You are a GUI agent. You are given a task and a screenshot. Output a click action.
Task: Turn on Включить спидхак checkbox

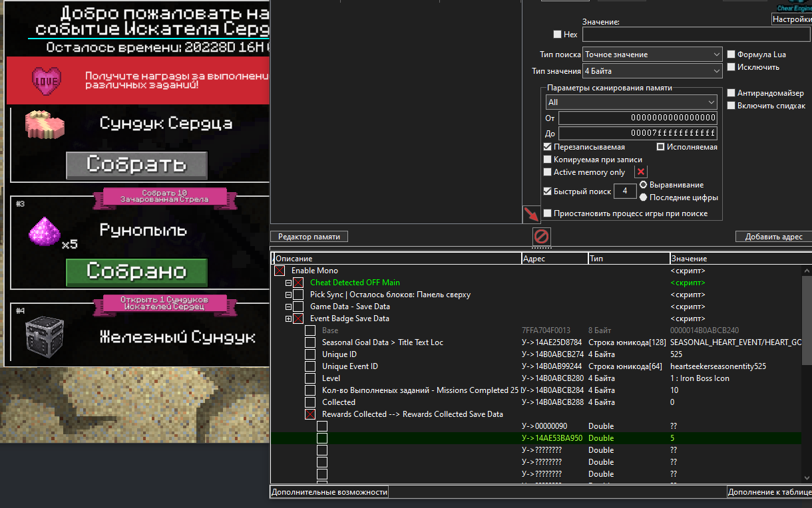[x=731, y=105]
